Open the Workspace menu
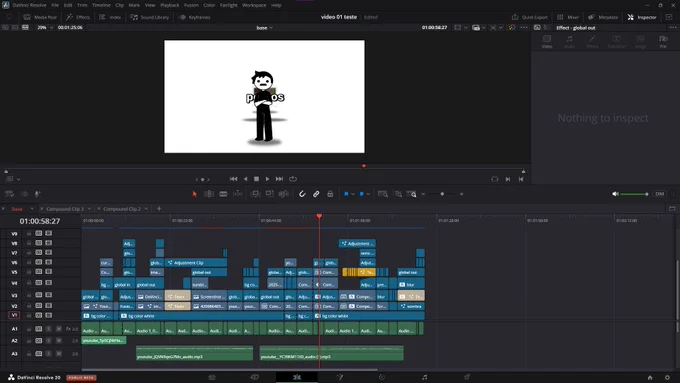This screenshot has height=383, width=680. pos(254,5)
